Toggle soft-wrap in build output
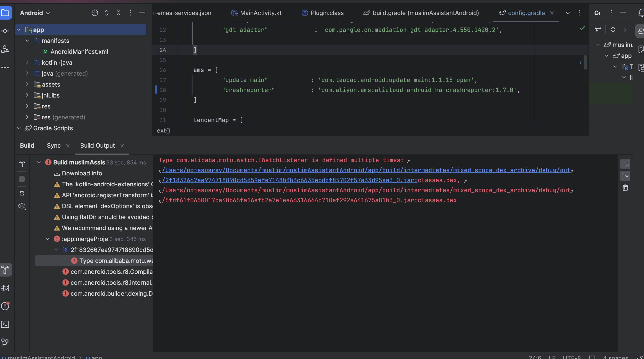Screen dimensions: 644x359 click(625, 164)
